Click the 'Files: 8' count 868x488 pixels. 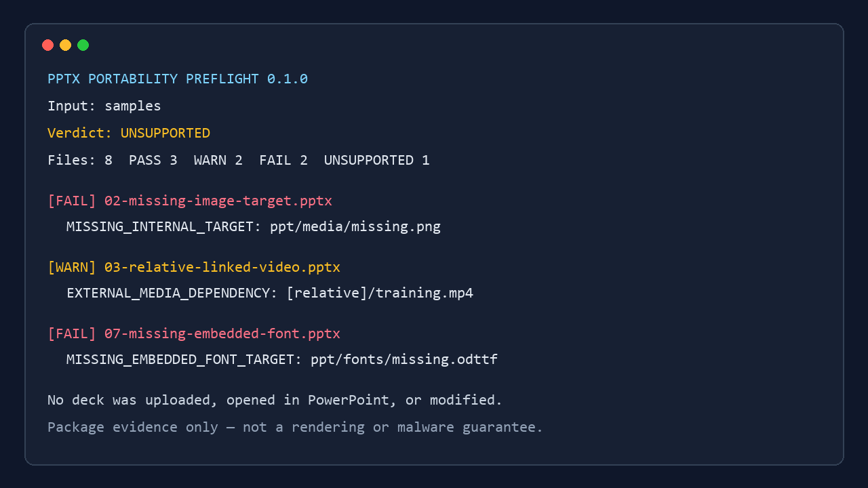pyautogui.click(x=80, y=161)
